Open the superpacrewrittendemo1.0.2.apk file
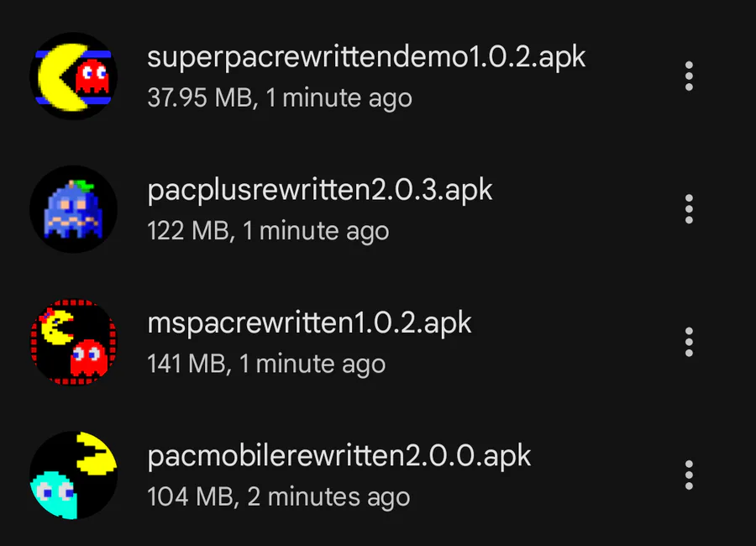 (366, 57)
